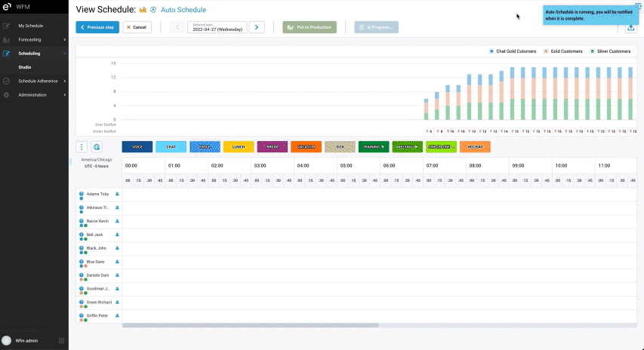The height and width of the screenshot is (350, 644).
Task: Click the person icon beside Adams Toby
Action: [118, 194]
